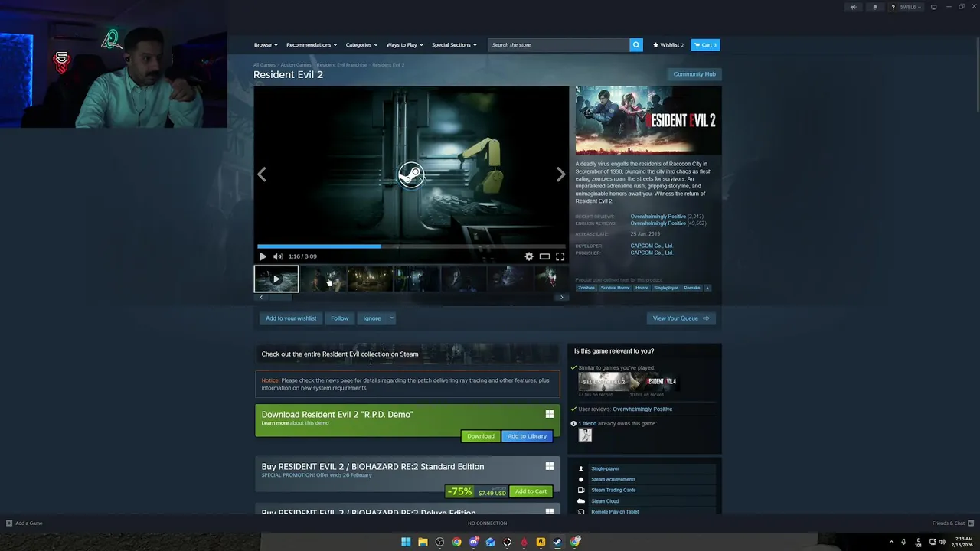Add game to your wishlist

[x=291, y=318]
